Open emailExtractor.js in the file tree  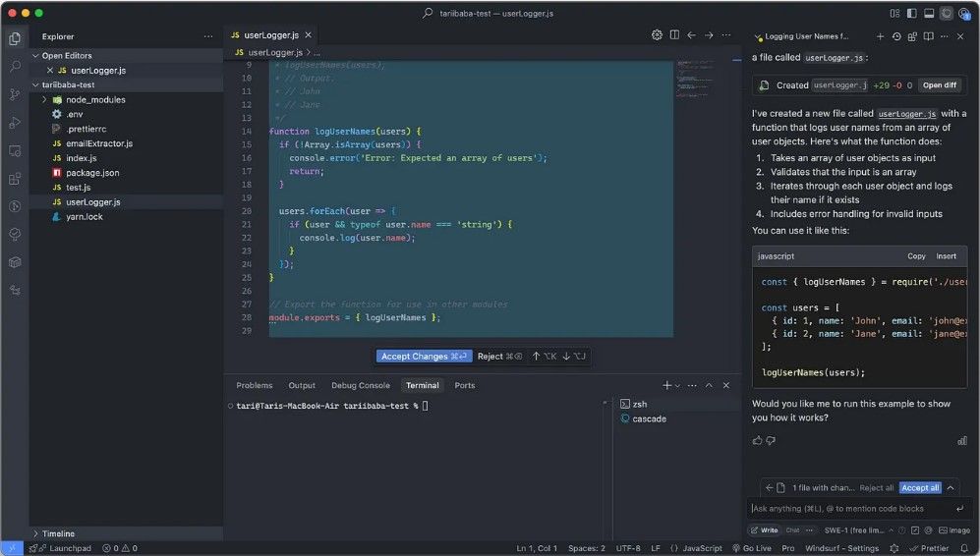pyautogui.click(x=99, y=143)
